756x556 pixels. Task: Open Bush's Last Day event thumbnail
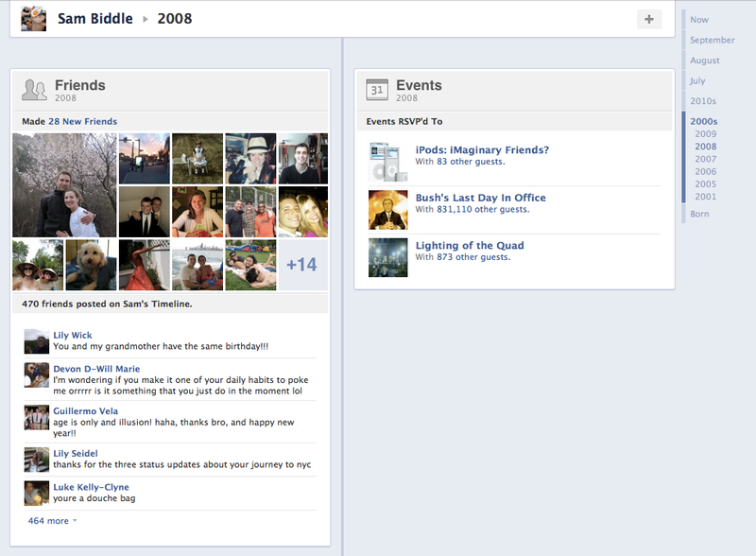click(x=387, y=210)
